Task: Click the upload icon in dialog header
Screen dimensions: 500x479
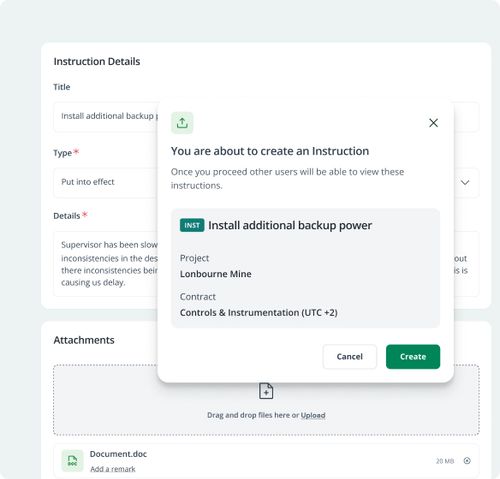Action: (x=182, y=123)
